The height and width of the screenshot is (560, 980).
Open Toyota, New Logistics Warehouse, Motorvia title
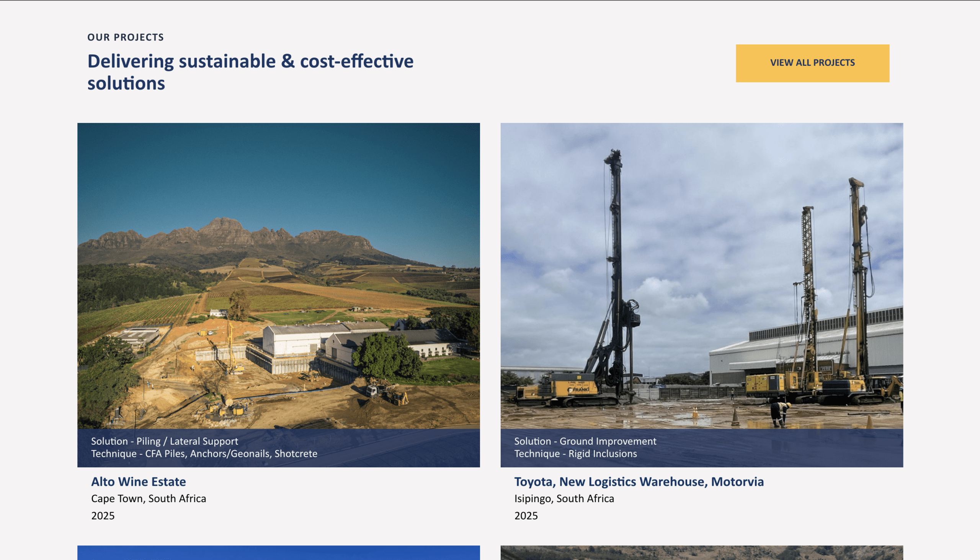coord(639,481)
